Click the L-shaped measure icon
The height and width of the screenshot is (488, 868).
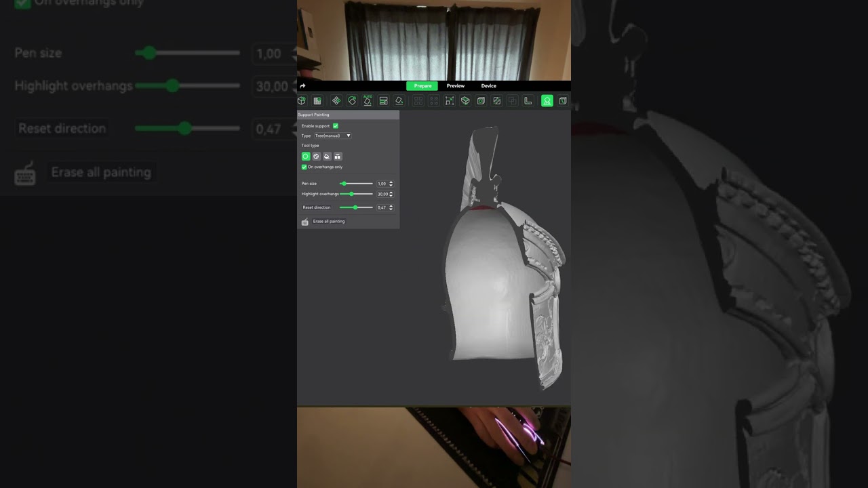point(528,101)
